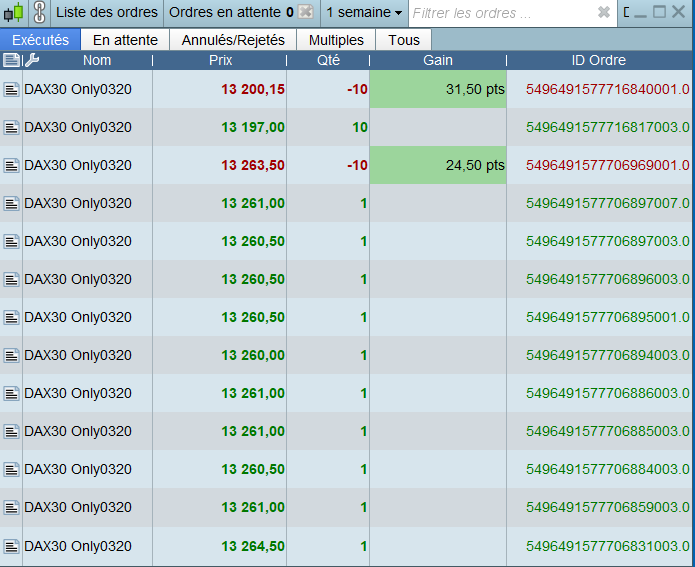Open details icon for order 549649157706885003.0
Image resolution: width=695 pixels, height=567 pixels.
[x=12, y=431]
